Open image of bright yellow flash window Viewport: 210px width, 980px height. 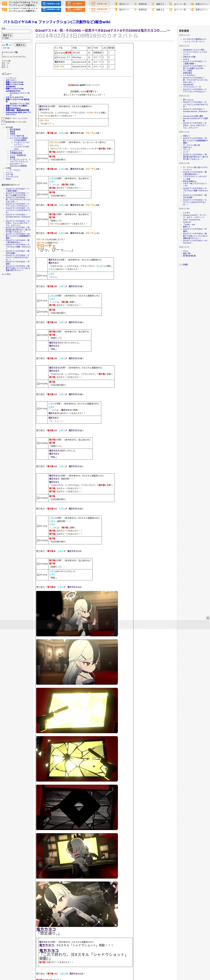point(77,710)
